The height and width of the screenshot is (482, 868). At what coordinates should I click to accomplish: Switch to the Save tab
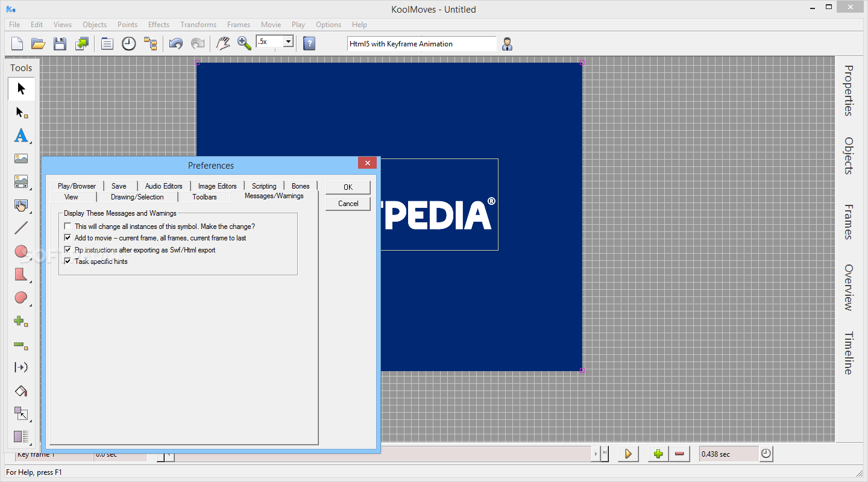[119, 186]
